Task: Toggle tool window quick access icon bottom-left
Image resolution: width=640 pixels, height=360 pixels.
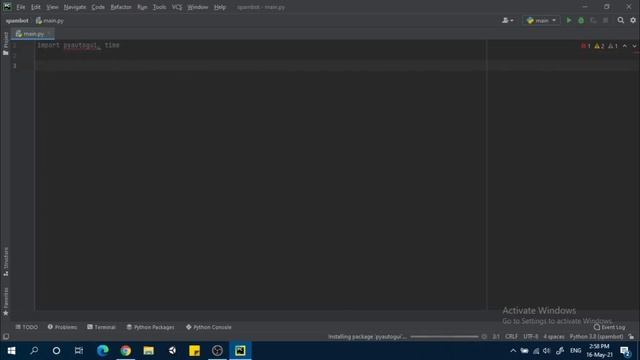Action: tap(6, 337)
